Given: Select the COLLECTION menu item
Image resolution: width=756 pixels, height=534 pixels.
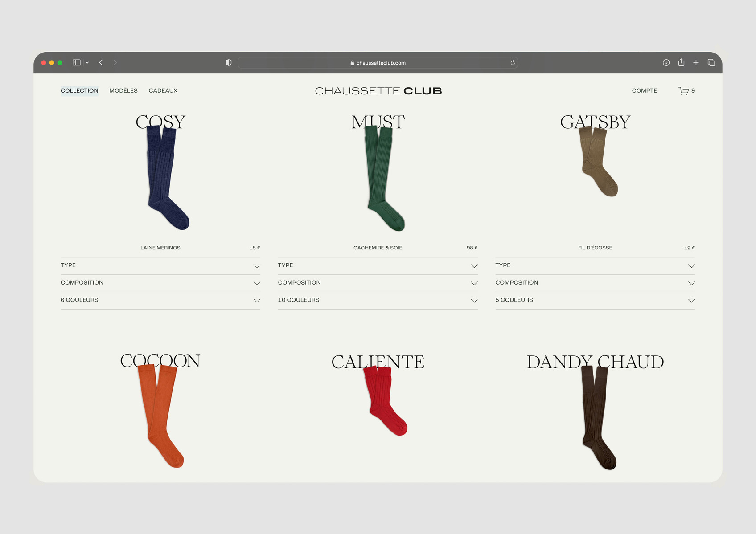Looking at the screenshot, I should point(79,90).
